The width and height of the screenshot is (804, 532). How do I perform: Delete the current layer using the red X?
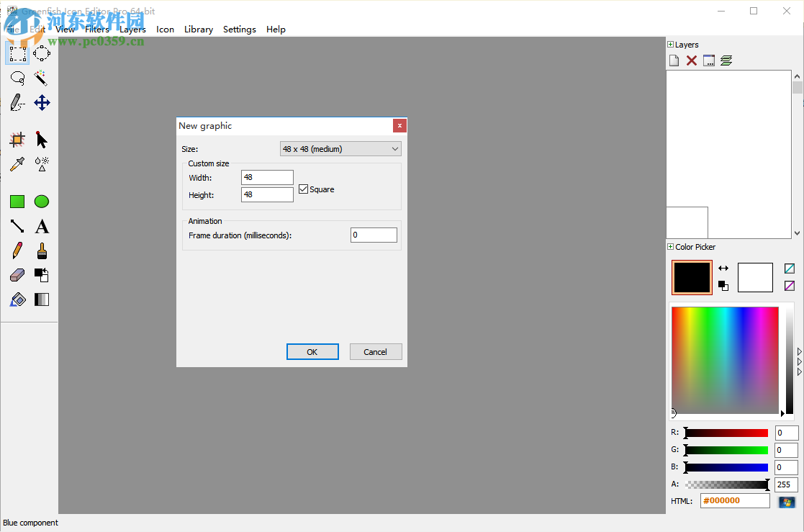[x=691, y=60]
